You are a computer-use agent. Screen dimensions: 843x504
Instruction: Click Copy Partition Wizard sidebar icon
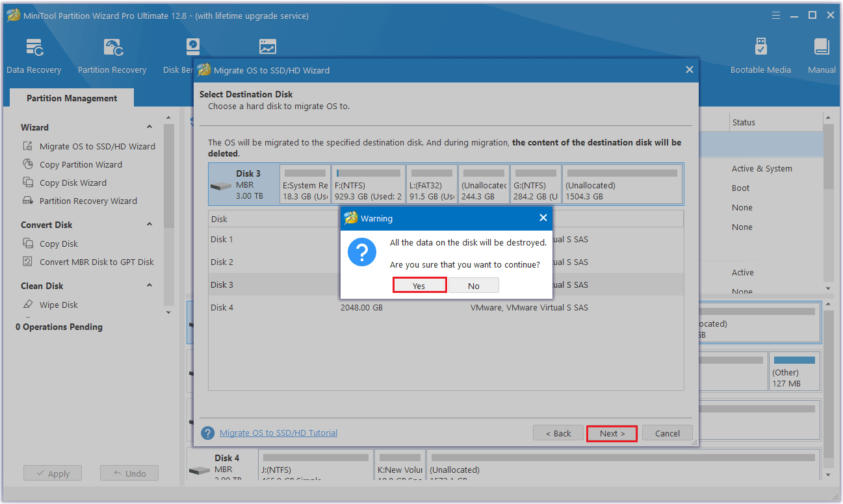(x=28, y=164)
